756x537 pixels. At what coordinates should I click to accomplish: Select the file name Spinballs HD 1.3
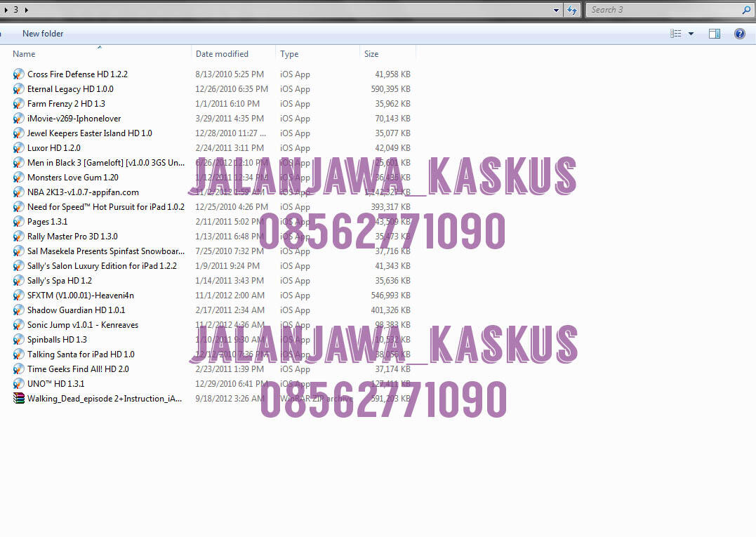click(57, 340)
